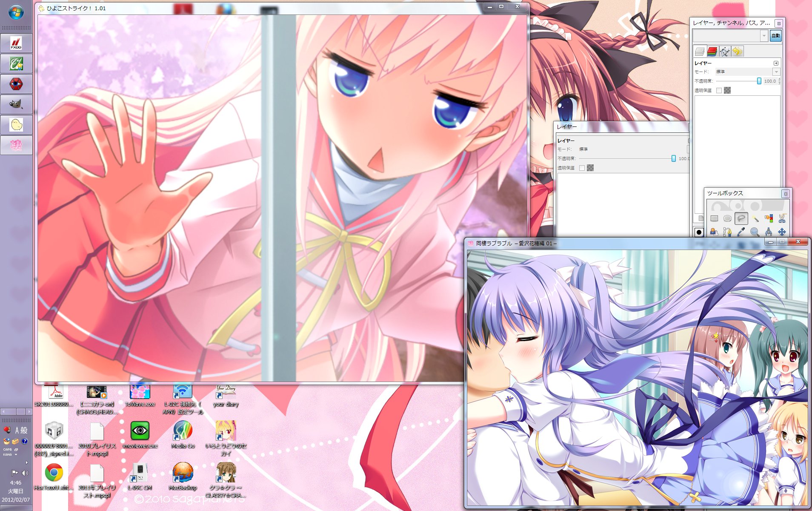Open いろとりどりのセカイ shortcut

226,439
